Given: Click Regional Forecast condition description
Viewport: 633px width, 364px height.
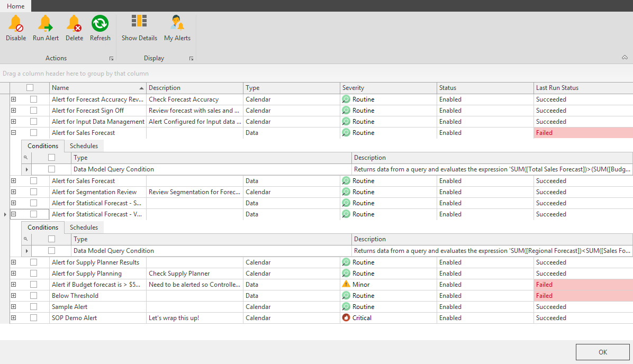Looking at the screenshot, I should pos(492,251).
